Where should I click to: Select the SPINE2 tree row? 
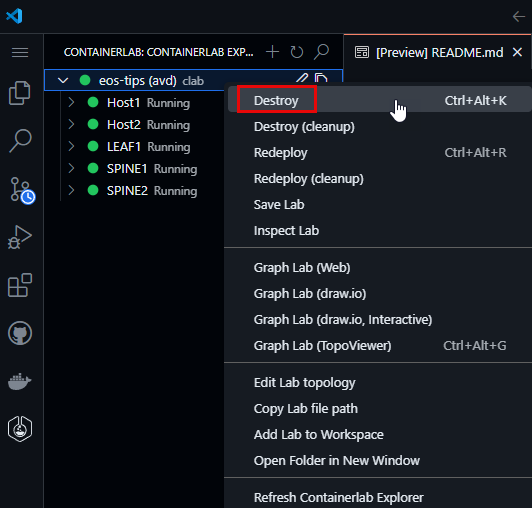pos(134,191)
